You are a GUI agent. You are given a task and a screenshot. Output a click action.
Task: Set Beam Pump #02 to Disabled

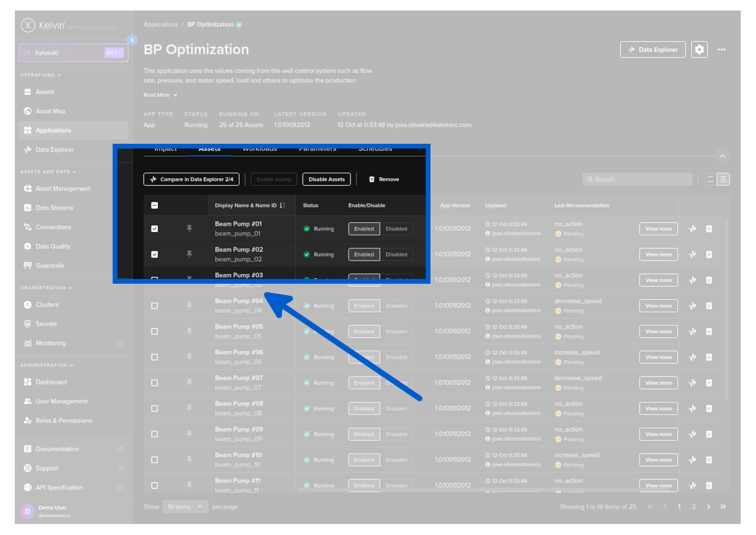point(396,255)
